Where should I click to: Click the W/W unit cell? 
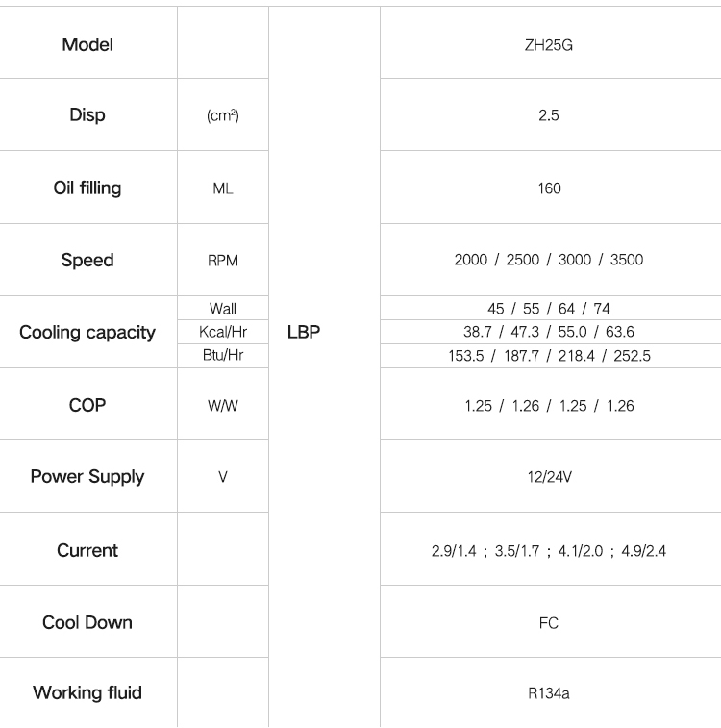(x=223, y=405)
